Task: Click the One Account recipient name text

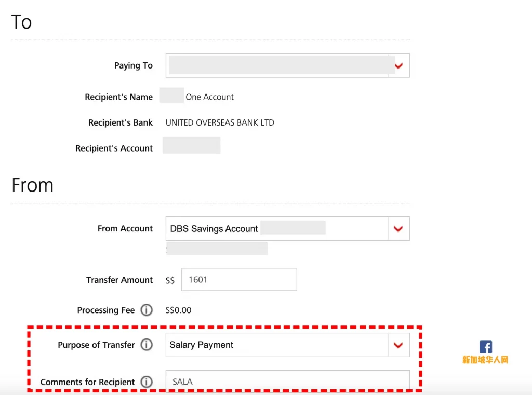Action: pos(210,97)
